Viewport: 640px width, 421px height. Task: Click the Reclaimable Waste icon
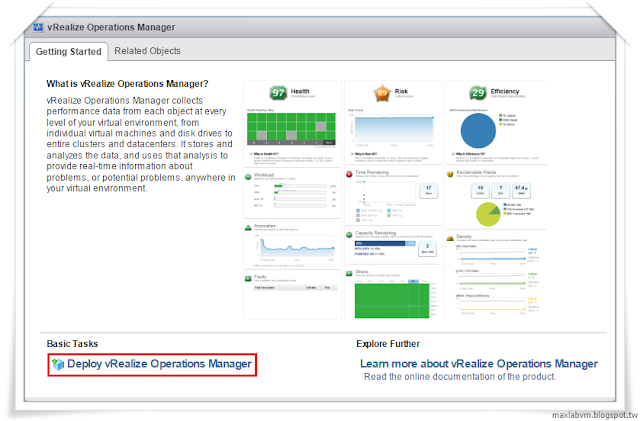450,174
